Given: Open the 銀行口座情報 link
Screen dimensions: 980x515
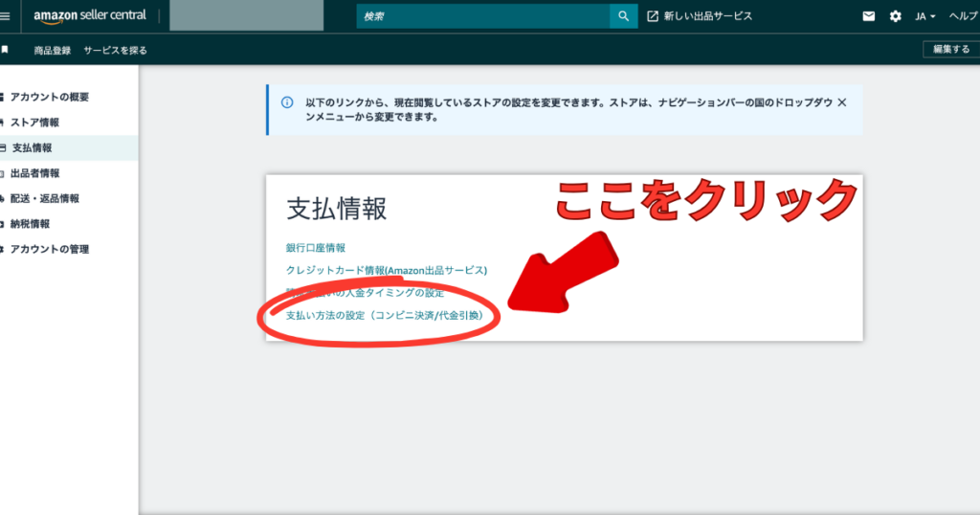Looking at the screenshot, I should tap(316, 248).
